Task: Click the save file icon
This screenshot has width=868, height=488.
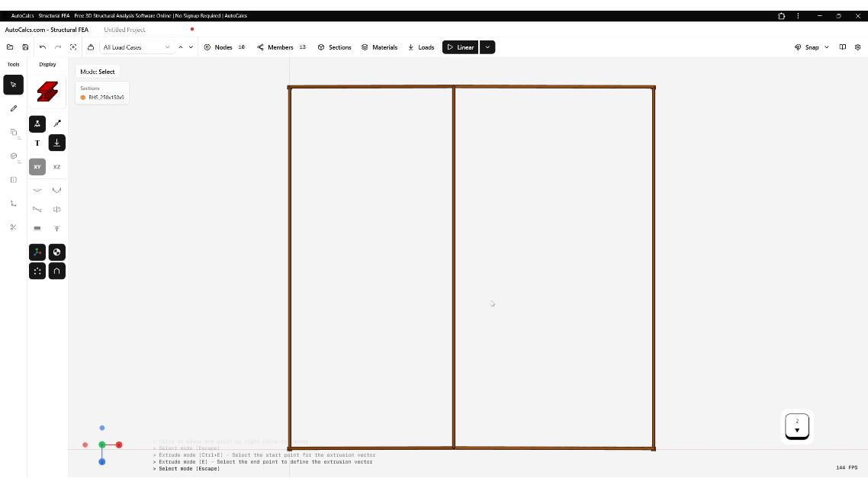Action: click(x=25, y=47)
